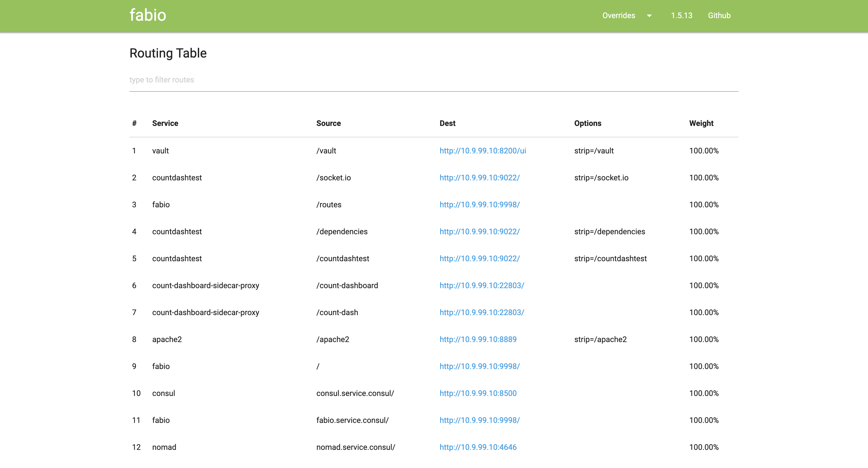
Task: Click row number 12 cell
Action: coord(136,448)
